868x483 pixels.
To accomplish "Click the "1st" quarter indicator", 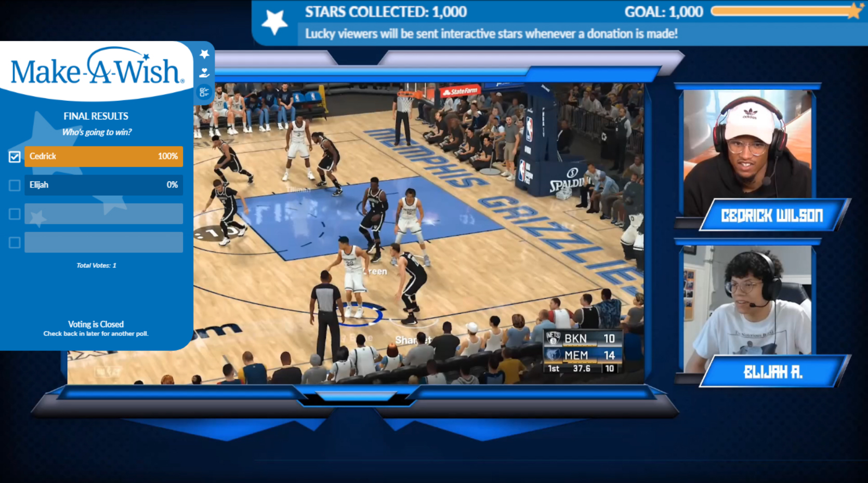I will tap(554, 368).
